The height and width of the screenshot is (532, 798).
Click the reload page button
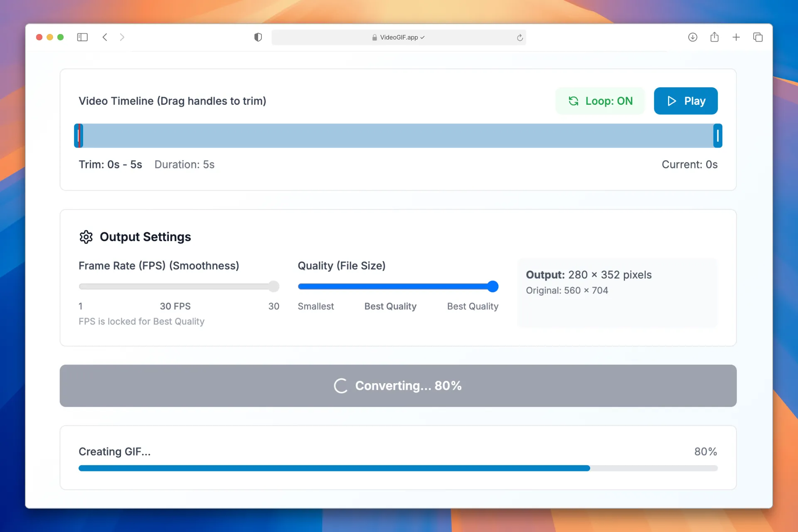[520, 37]
